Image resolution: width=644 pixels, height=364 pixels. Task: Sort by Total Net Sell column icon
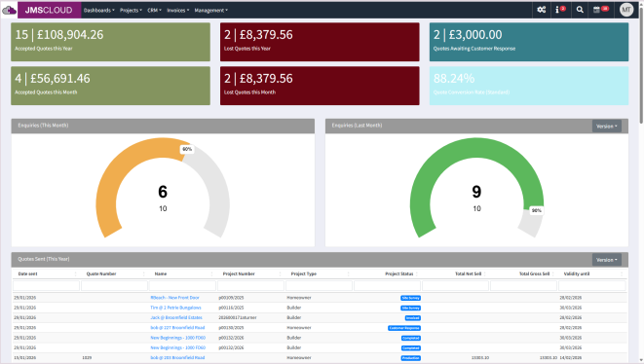pyautogui.click(x=485, y=273)
